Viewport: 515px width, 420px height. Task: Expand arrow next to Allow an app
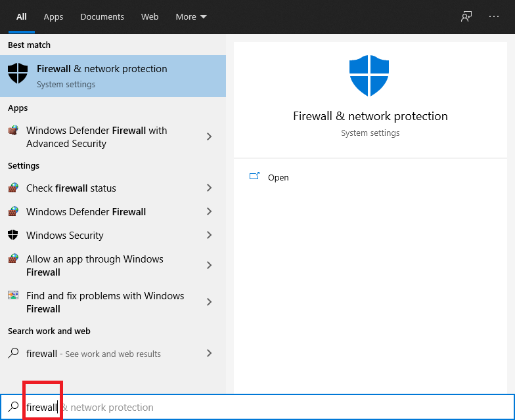pyautogui.click(x=209, y=265)
